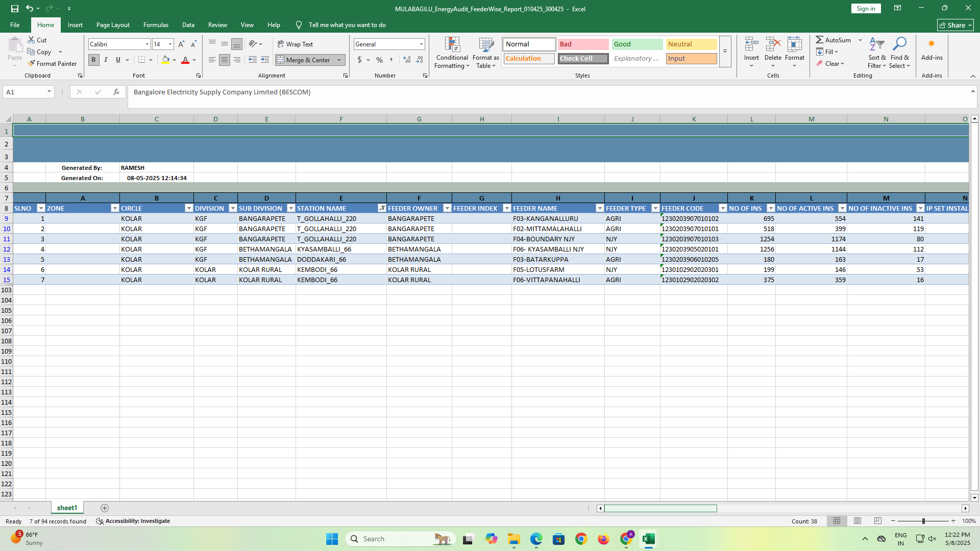Click the Share button
This screenshot has width=980, height=551.
pos(955,25)
